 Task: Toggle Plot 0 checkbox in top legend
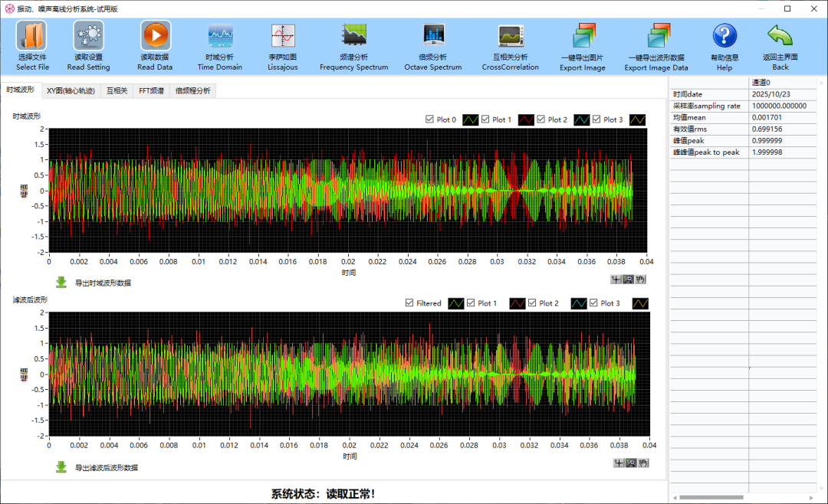tap(429, 119)
